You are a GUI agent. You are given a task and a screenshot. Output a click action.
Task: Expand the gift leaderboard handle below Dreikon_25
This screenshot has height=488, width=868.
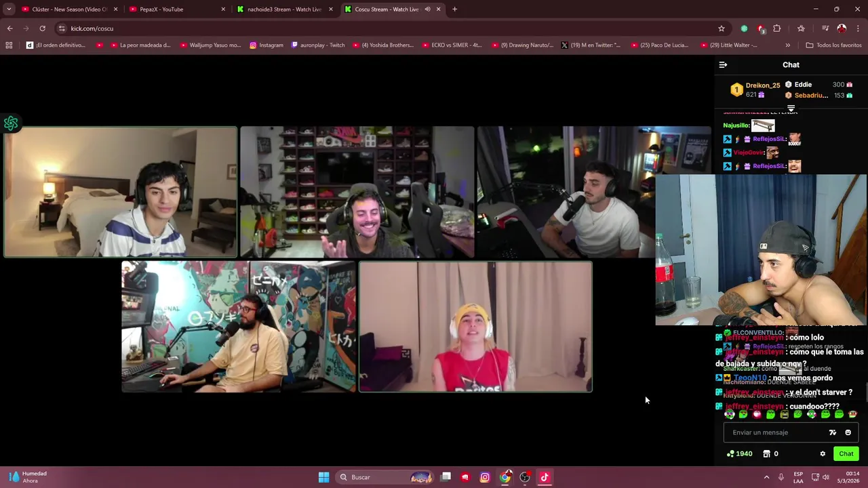tap(791, 108)
